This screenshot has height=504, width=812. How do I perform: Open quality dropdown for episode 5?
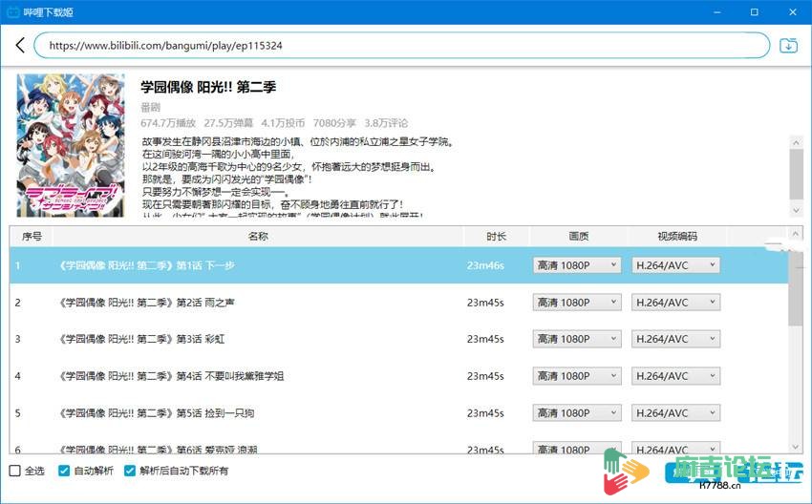click(x=576, y=413)
